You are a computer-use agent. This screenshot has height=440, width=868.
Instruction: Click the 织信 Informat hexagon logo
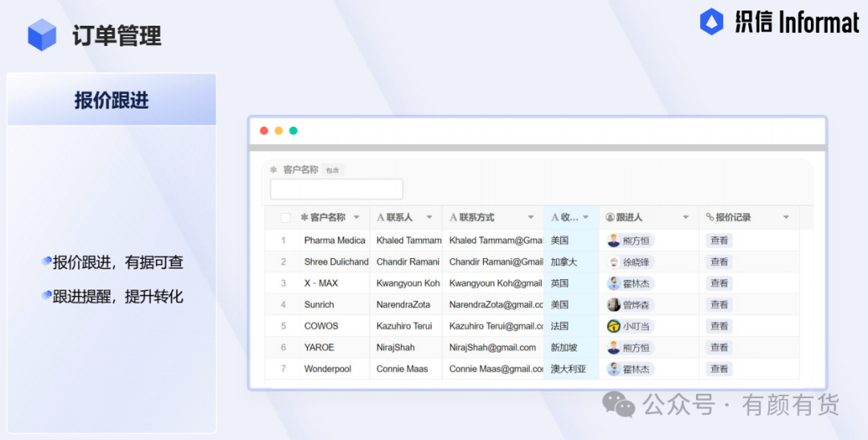tap(711, 22)
